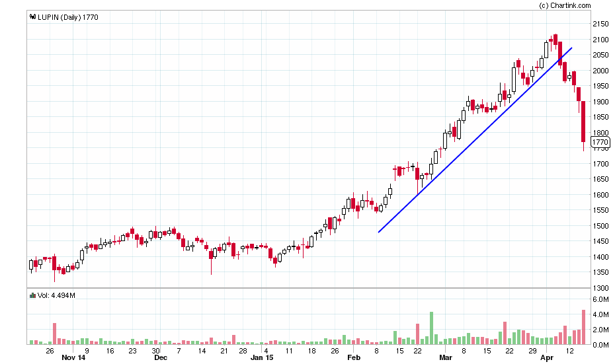Screen dimensions: 615x364
Task: Click the Vol: 4.494M volume label
Action: [56, 295]
